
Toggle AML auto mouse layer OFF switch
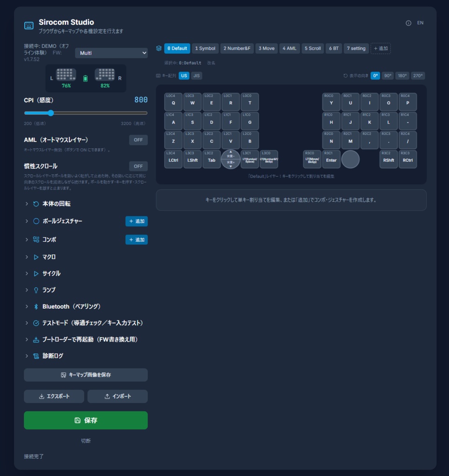(x=138, y=140)
